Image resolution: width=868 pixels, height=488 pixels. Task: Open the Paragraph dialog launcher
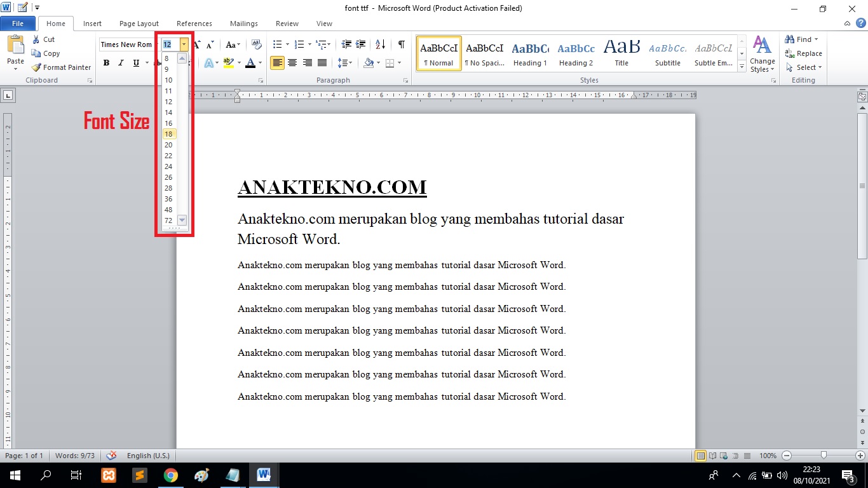406,81
